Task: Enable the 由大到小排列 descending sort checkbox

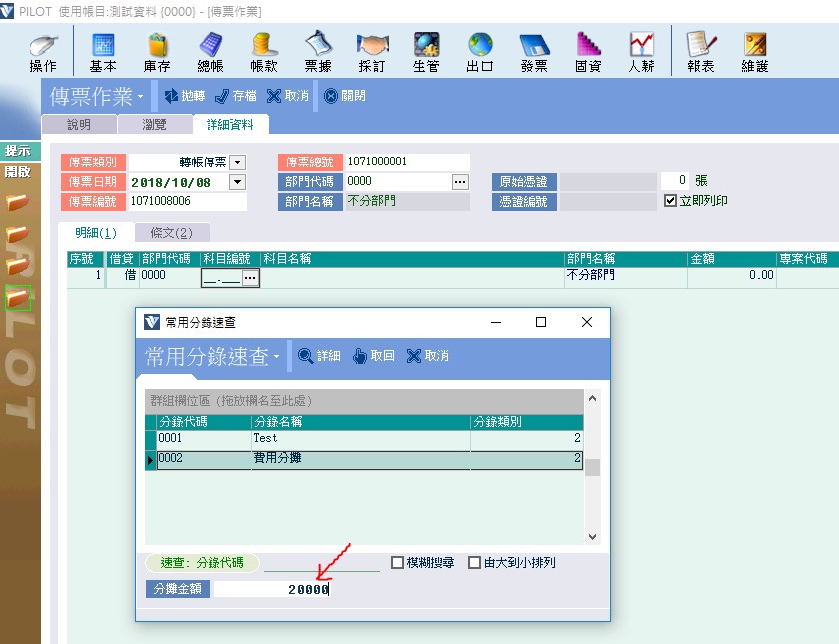Action: [x=474, y=562]
